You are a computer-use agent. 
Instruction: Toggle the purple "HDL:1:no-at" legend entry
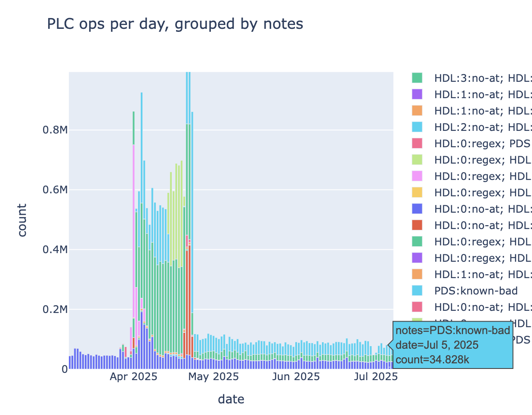482,94
